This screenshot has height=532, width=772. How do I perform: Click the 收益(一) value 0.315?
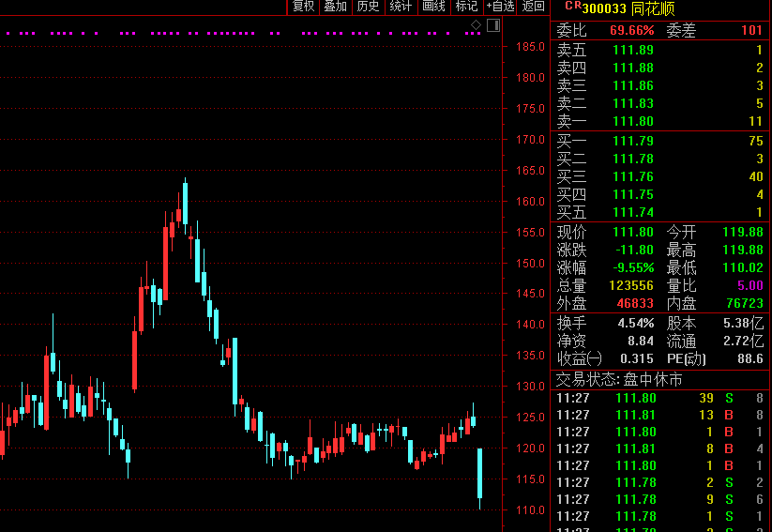coord(637,359)
